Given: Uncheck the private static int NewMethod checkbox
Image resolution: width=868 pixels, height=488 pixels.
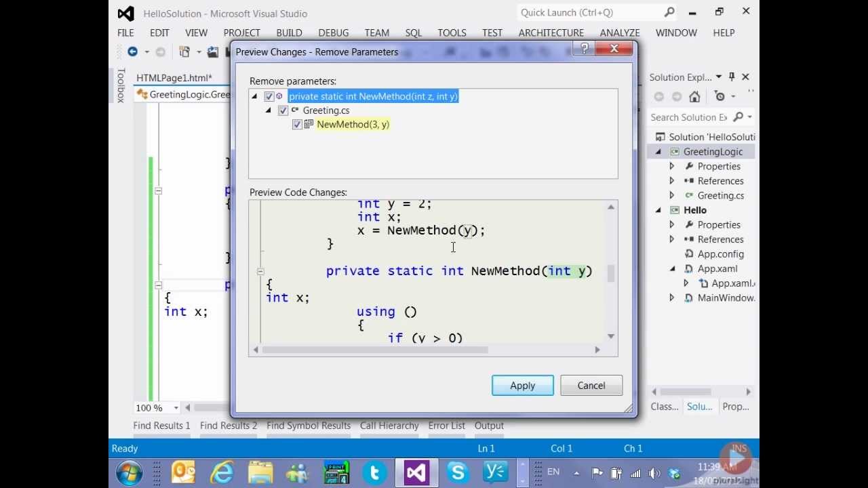Looking at the screenshot, I should coord(269,96).
